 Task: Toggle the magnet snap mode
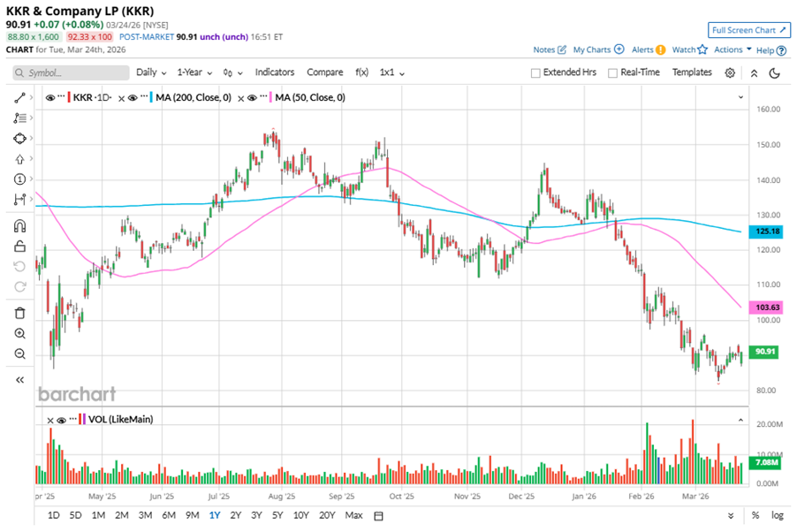coord(19,226)
